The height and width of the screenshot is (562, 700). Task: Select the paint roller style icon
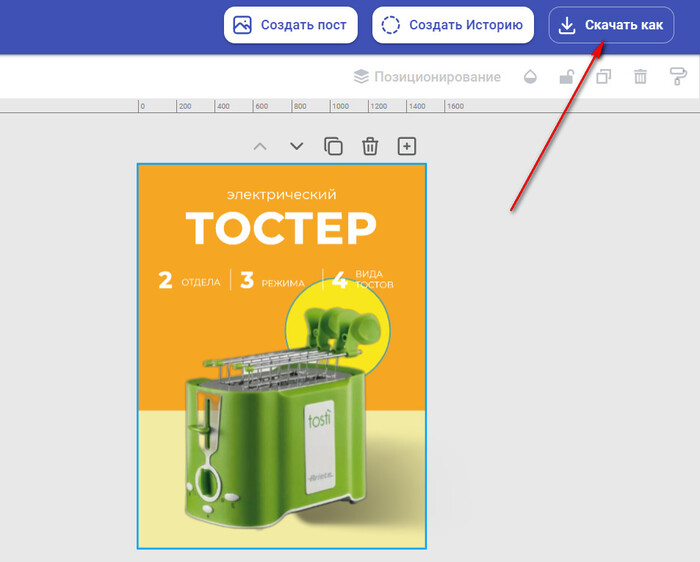(x=678, y=77)
